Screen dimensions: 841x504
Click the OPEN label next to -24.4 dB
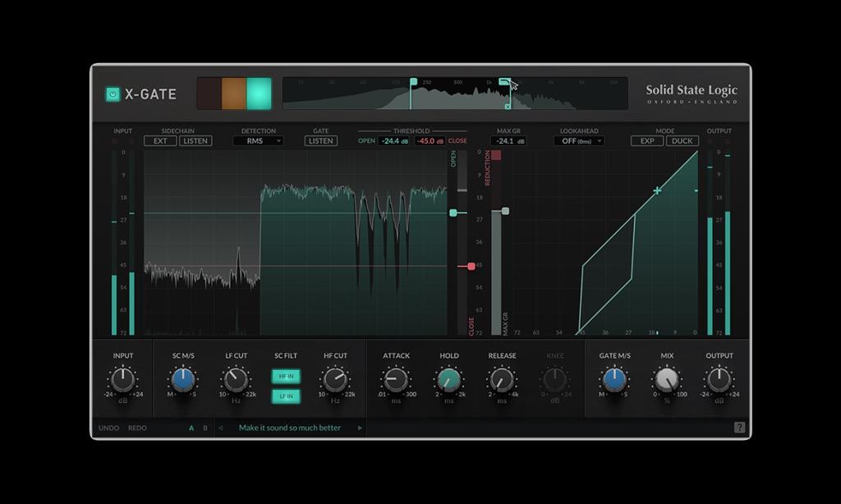367,141
